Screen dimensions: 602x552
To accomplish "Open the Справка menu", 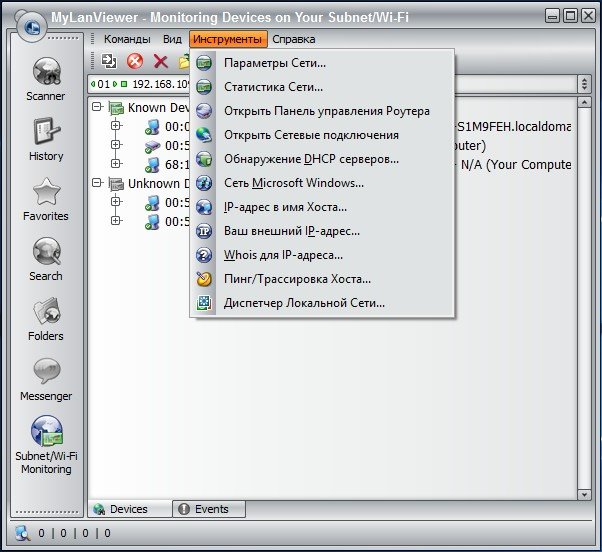I will (294, 39).
